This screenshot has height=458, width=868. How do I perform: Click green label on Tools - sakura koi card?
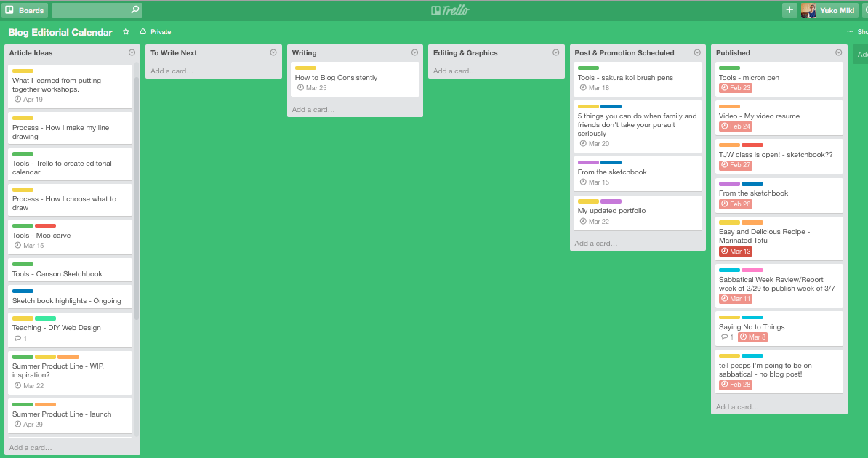pyautogui.click(x=588, y=68)
